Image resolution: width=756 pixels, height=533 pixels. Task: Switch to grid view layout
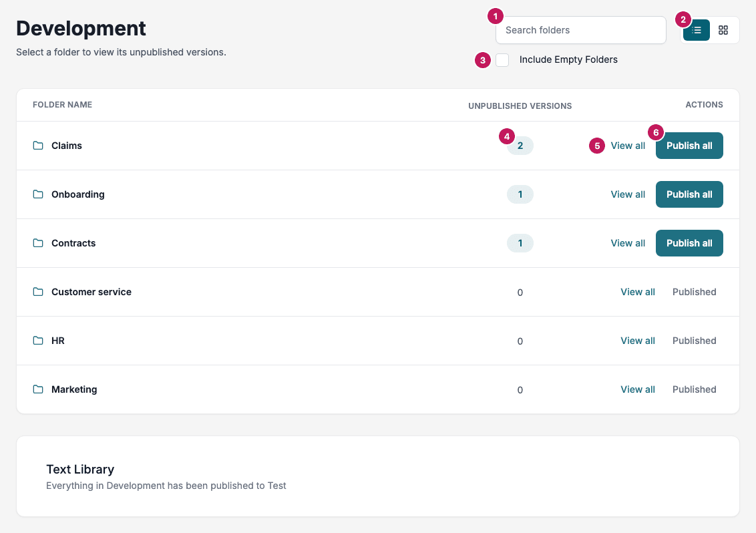pos(723,30)
